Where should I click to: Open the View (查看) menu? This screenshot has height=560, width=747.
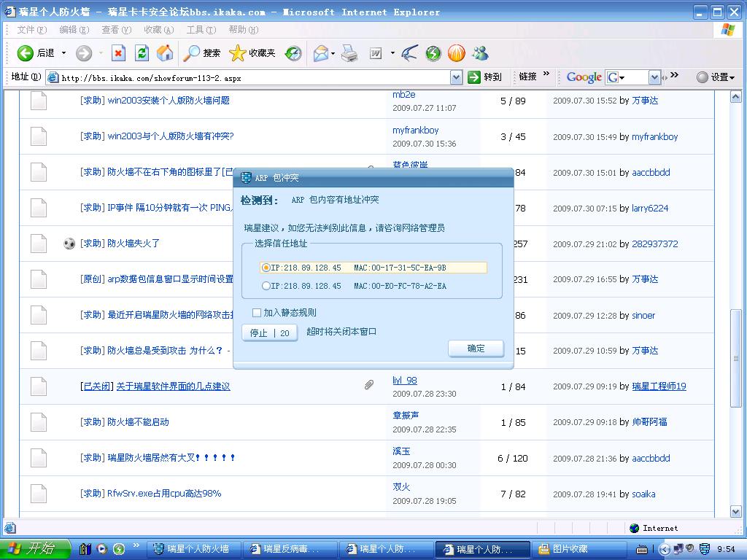(x=116, y=29)
